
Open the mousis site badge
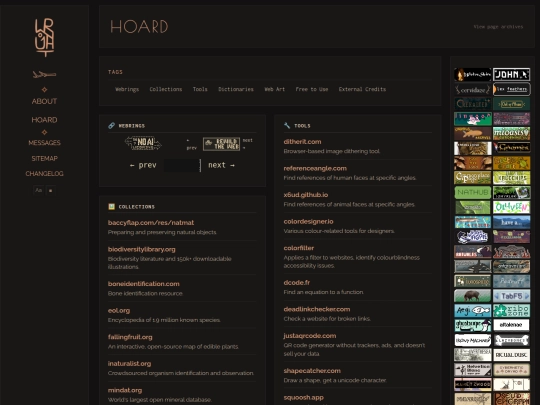coord(511,133)
